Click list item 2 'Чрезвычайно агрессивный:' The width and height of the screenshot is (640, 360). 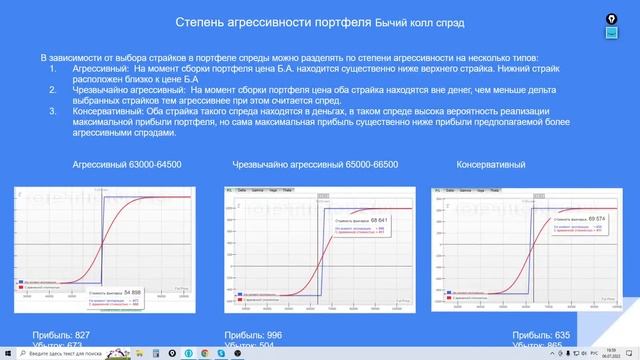314,95
